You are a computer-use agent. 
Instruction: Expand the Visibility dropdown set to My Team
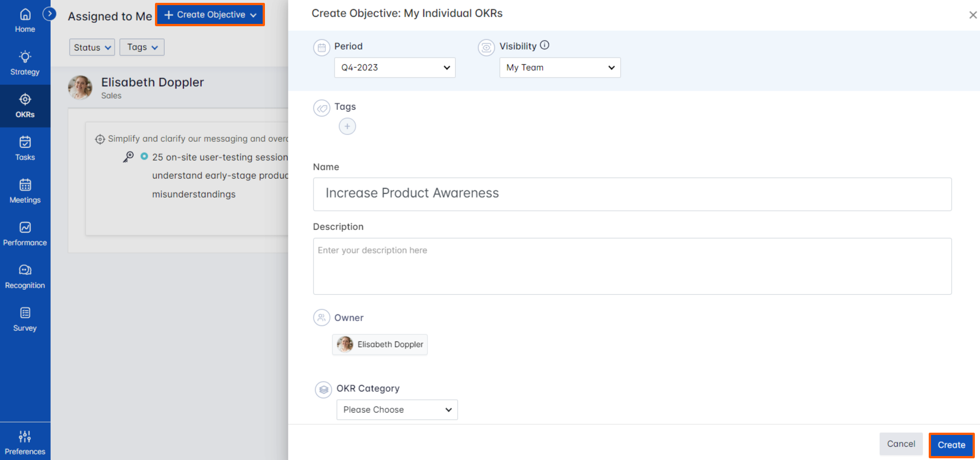560,68
